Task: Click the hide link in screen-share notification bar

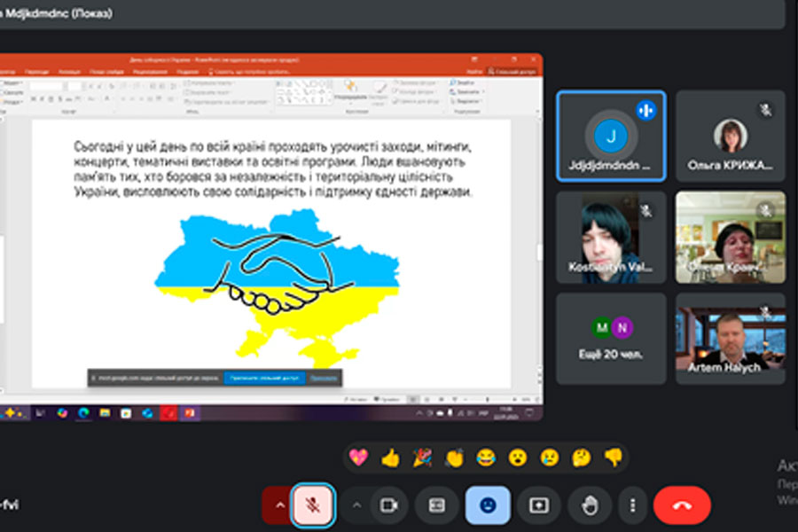Action: pos(324,378)
